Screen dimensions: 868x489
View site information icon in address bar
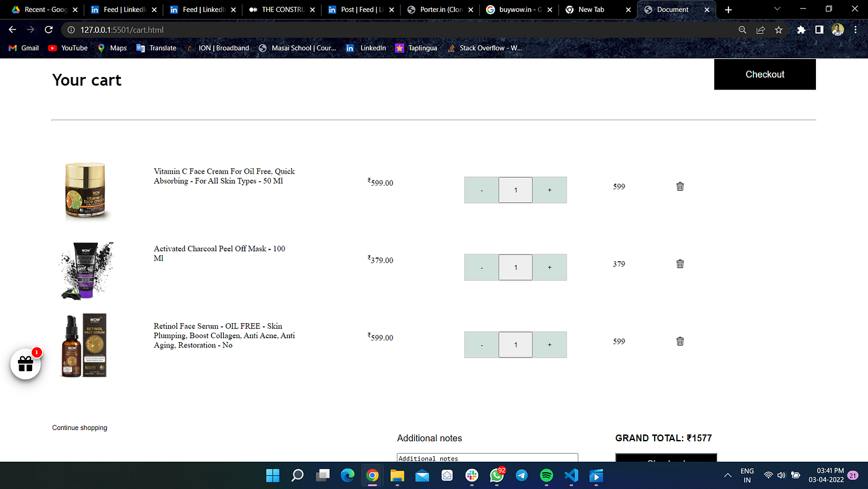[71, 30]
